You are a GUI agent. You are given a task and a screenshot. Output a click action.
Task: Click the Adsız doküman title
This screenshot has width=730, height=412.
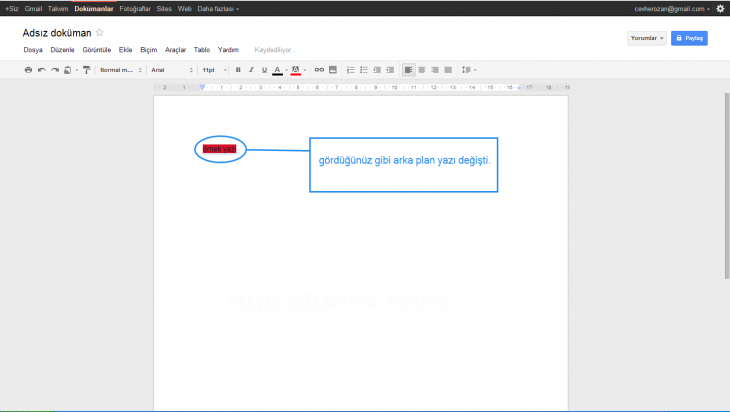click(56, 33)
